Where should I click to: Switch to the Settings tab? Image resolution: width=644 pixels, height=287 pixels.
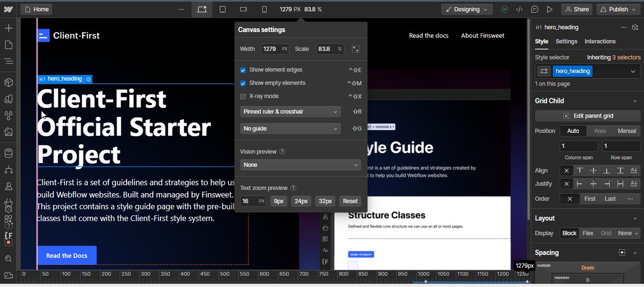(x=566, y=41)
